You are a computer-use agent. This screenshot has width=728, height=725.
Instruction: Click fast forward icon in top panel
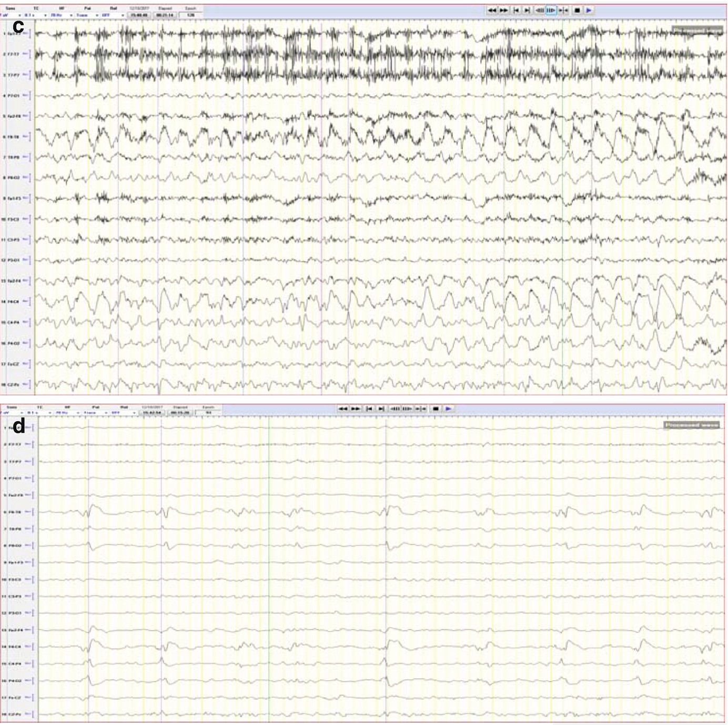click(x=504, y=10)
